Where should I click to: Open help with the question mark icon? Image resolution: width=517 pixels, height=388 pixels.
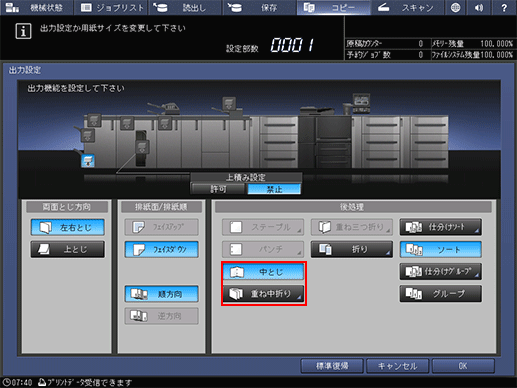click(x=504, y=7)
